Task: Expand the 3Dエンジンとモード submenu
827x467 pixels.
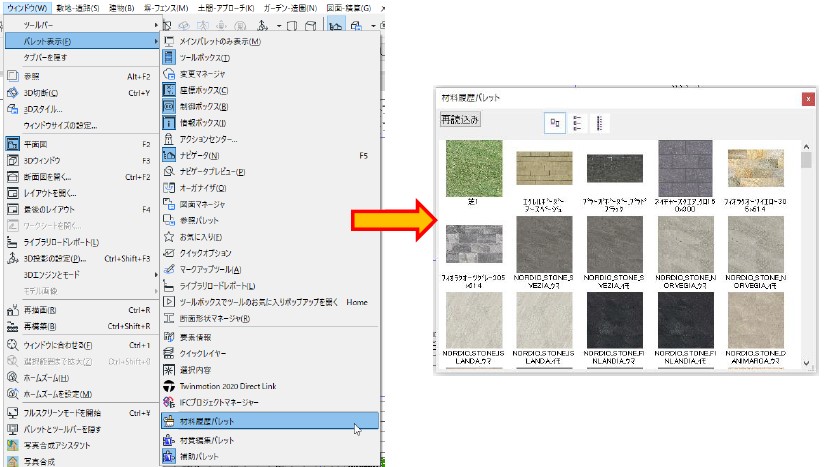Action: (82, 275)
